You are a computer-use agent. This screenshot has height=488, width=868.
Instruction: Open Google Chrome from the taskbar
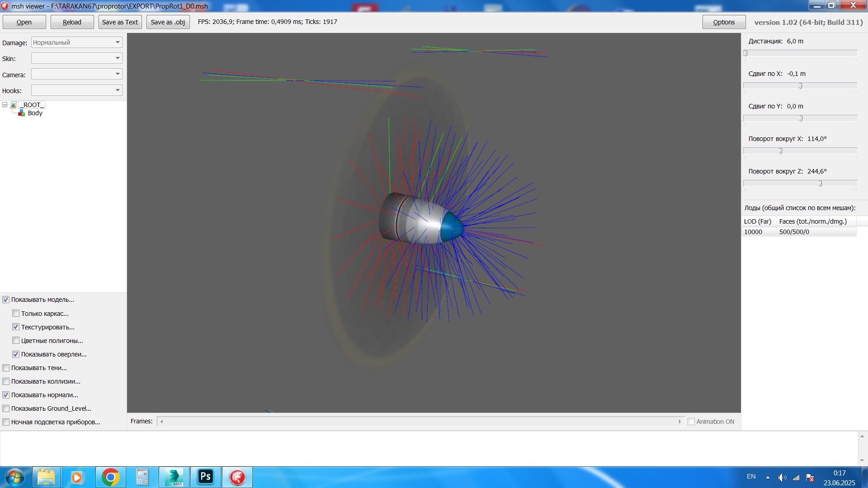(110, 477)
